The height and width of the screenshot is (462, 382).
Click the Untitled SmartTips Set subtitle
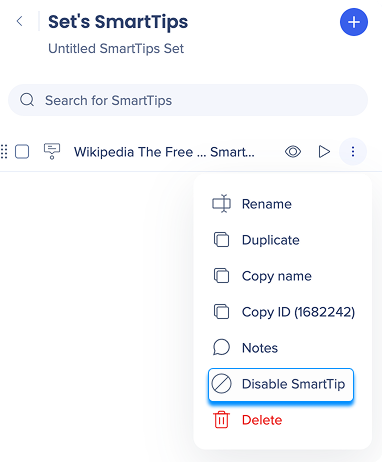click(116, 49)
